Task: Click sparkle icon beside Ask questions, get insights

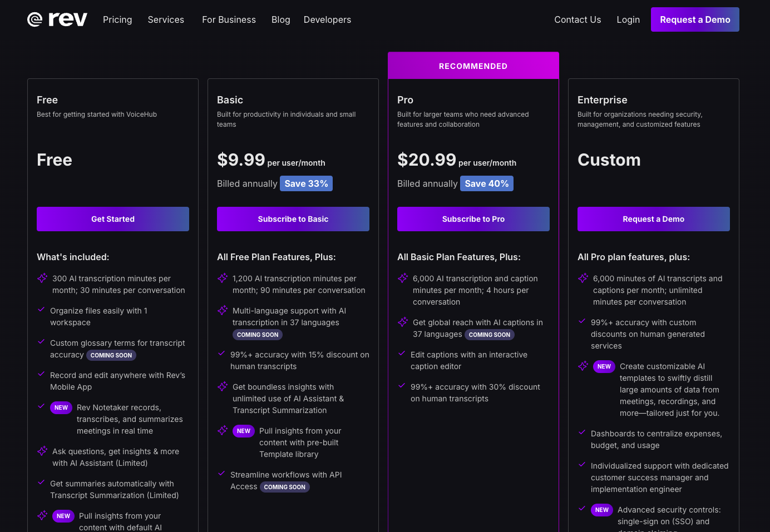Action: 42,451
